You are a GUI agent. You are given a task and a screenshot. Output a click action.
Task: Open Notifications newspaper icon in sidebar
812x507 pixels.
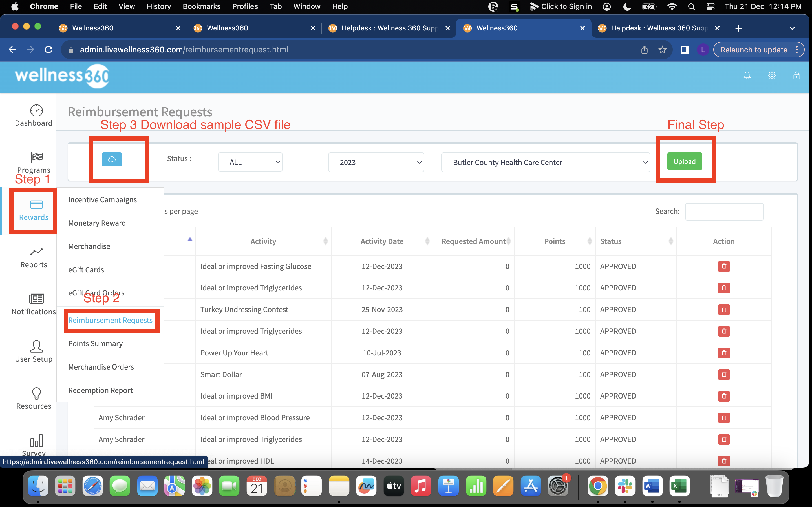click(36, 299)
